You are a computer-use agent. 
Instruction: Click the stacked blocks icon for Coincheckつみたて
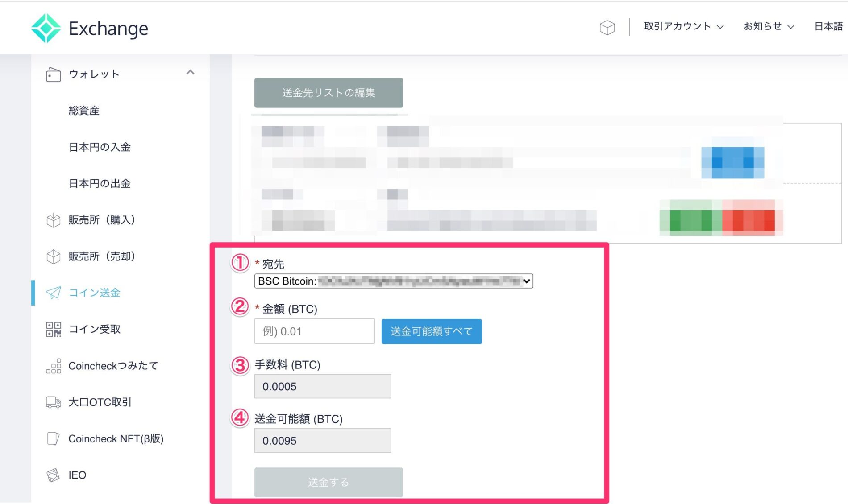[x=53, y=366]
